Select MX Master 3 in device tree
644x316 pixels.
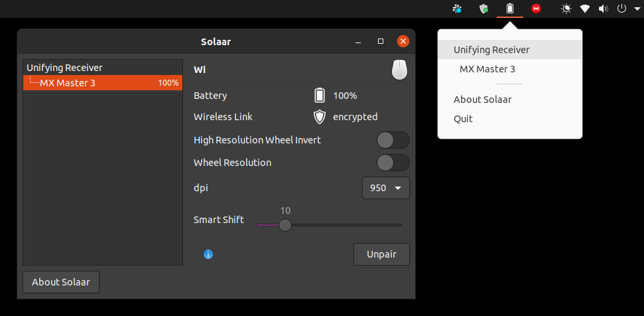[x=103, y=82]
